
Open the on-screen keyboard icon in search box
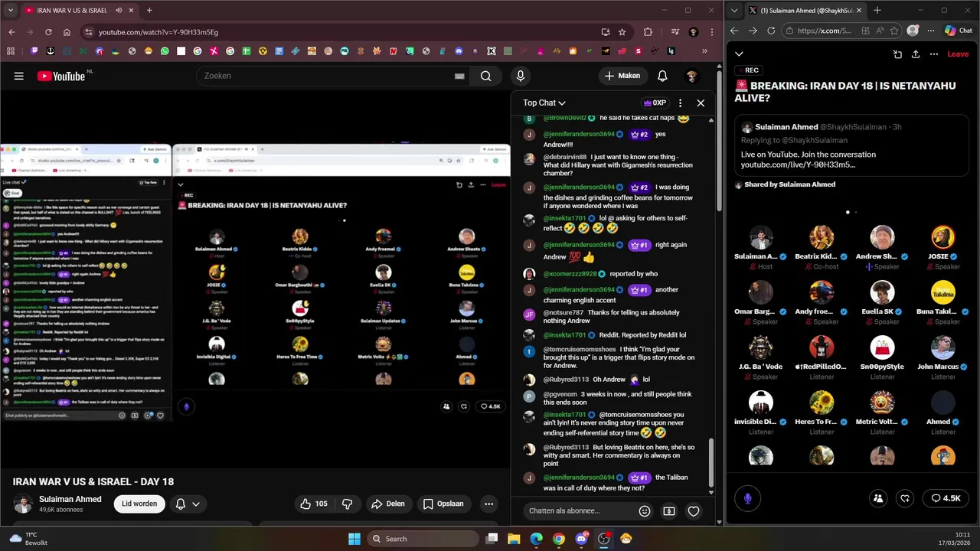[x=459, y=76]
